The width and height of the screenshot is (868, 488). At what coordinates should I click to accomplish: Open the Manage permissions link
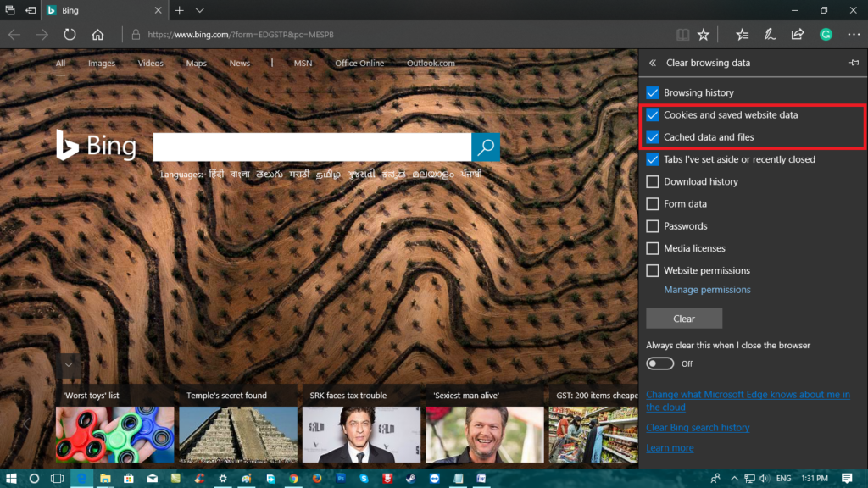pyautogui.click(x=707, y=290)
